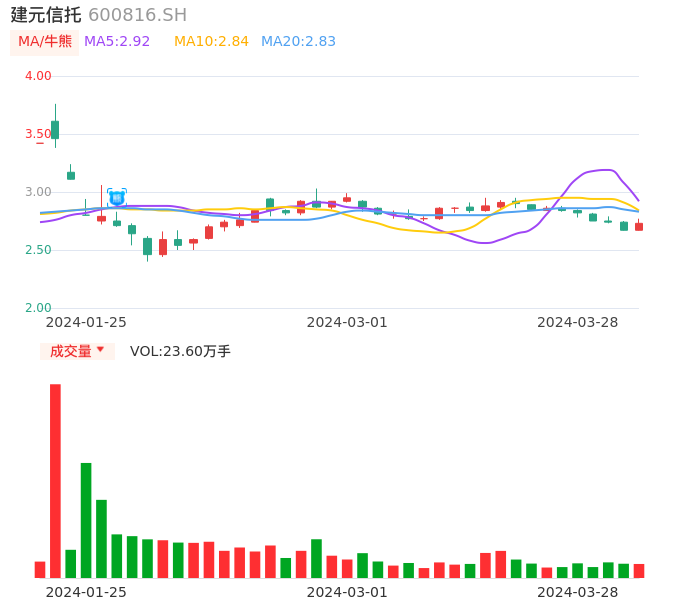Click the 2.00 price axis label

[38, 308]
